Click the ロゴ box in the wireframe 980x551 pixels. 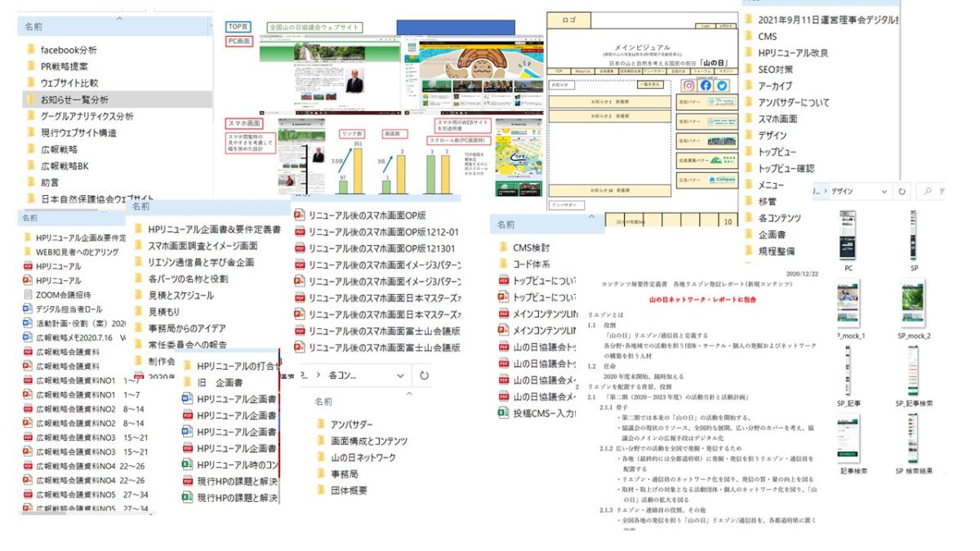click(x=569, y=21)
